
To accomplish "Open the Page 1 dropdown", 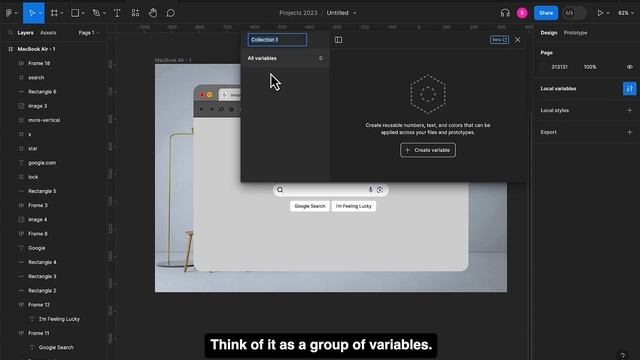I will click(x=89, y=33).
